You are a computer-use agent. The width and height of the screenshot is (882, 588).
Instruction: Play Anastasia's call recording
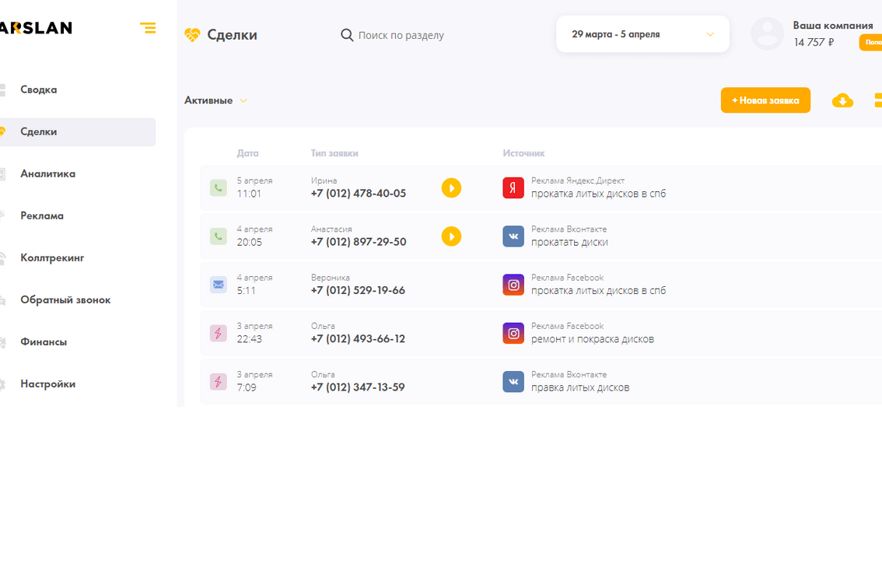tap(451, 236)
